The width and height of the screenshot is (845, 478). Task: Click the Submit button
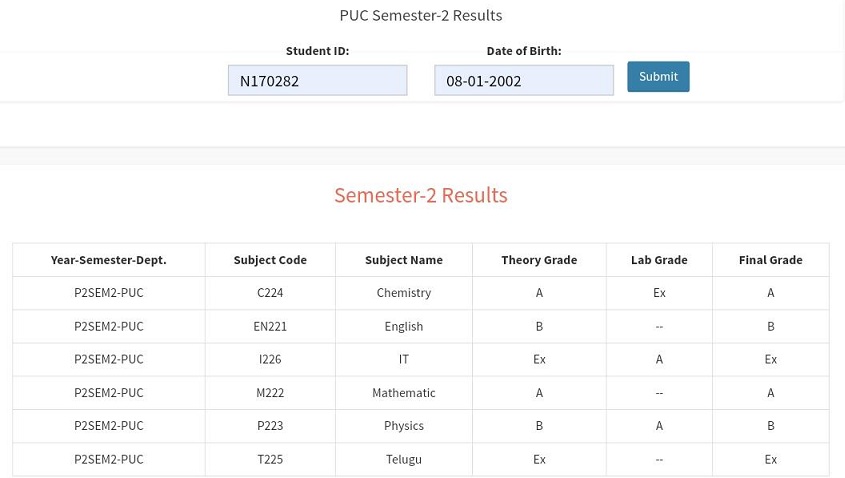click(658, 77)
